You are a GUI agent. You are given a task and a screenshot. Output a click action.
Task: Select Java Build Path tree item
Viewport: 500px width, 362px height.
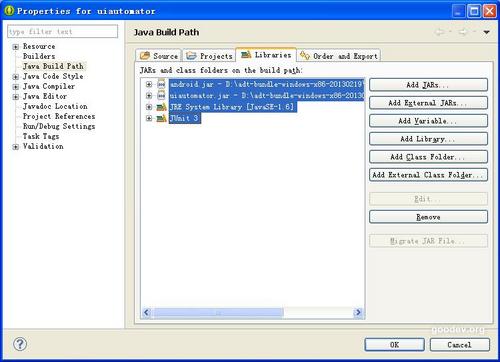tap(53, 66)
